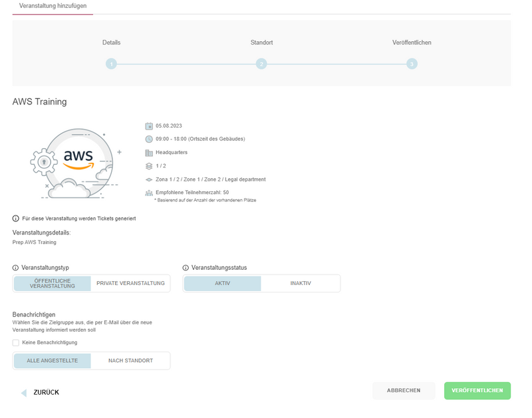
Task: Click the Abbrechen button
Action: 404,391
